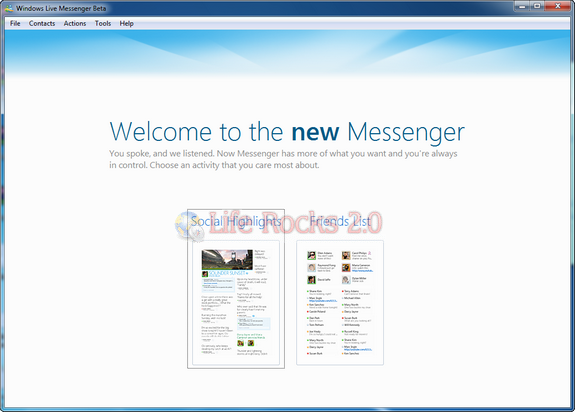Viewport: 575px width, 412px height.
Task: Choose the Social Highlights heading
Action: click(x=236, y=221)
